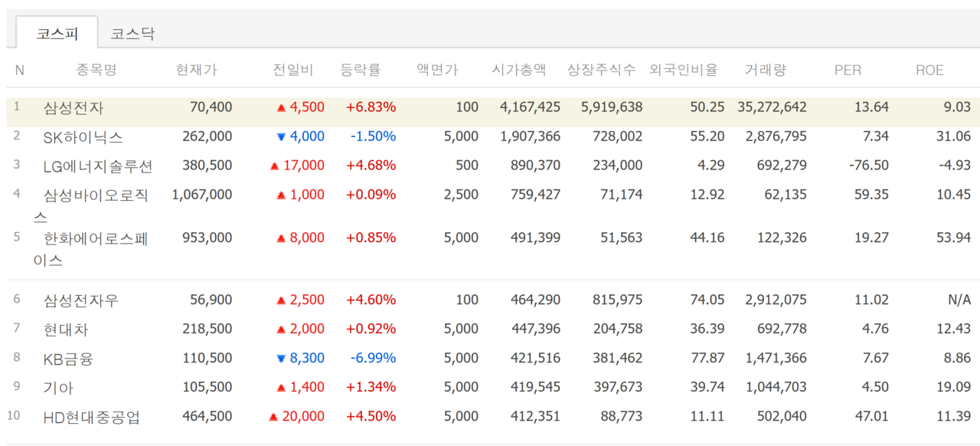Select listed shares value 88,773

click(622, 417)
